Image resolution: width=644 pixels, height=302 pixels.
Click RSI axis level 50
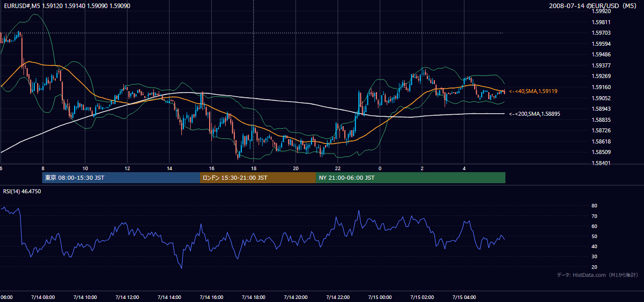[594, 236]
